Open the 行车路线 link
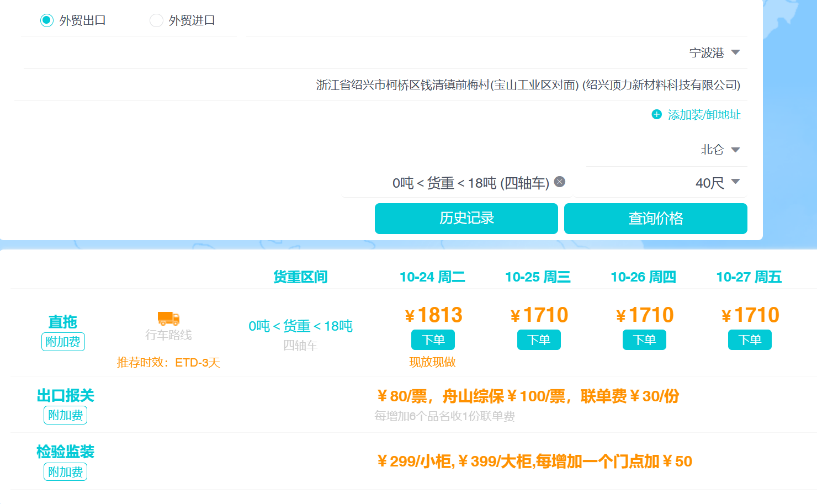Viewport: 817px width, 504px height. (168, 335)
